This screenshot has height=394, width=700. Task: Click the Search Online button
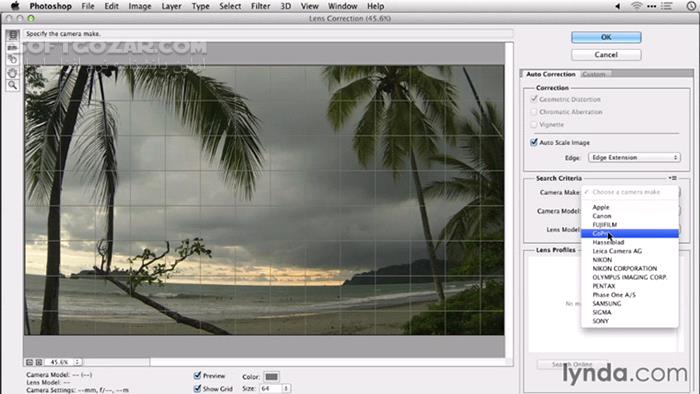tap(572, 364)
